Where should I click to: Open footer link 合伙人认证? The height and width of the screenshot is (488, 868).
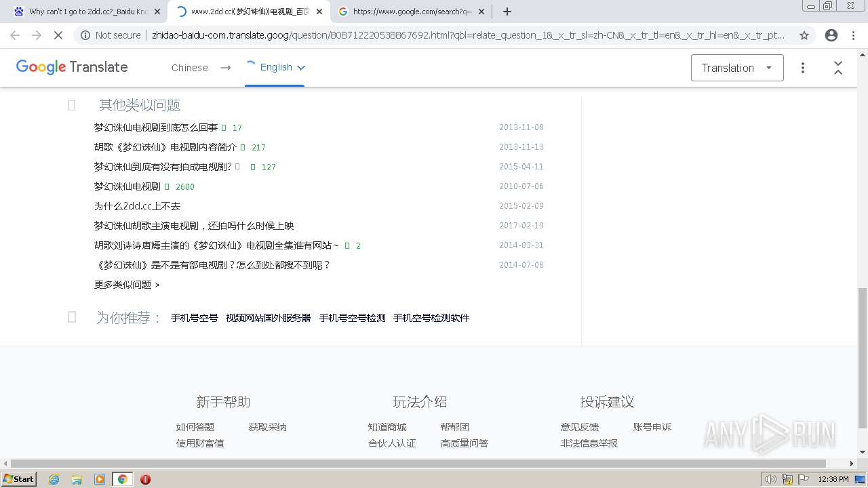tap(392, 443)
